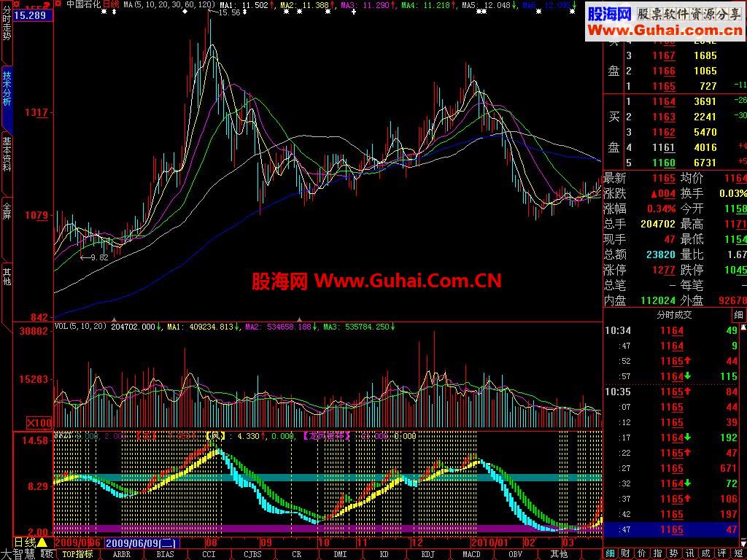The width and height of the screenshot is (747, 560).
Task: Click the 总额 23820 amount value
Action: pos(661,254)
